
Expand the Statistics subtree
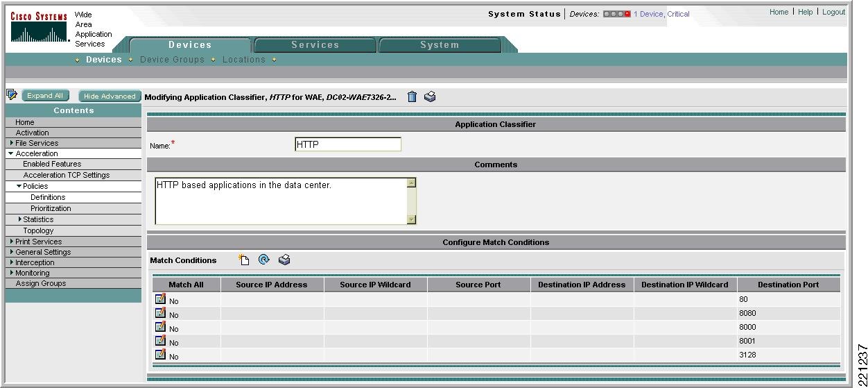click(20, 219)
